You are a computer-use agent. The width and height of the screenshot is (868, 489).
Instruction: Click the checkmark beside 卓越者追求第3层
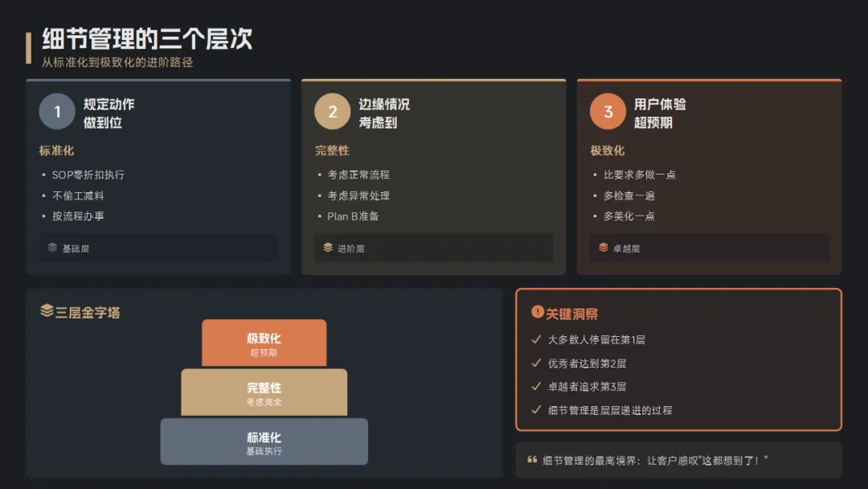point(536,386)
